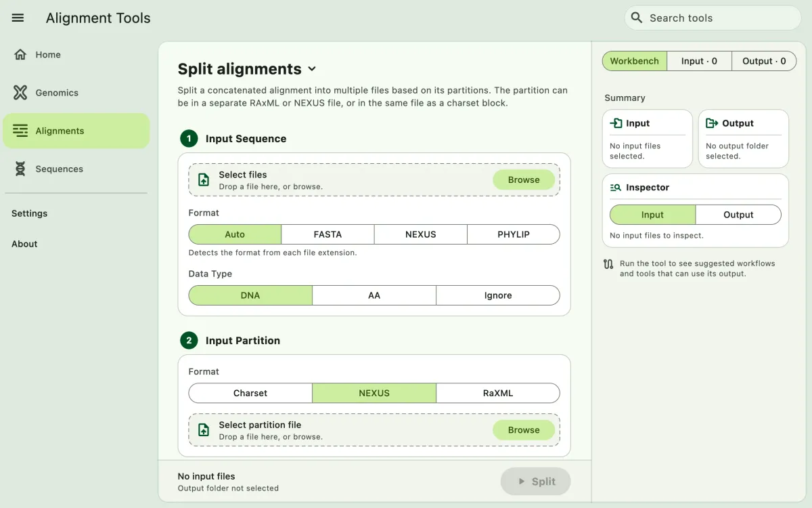Viewport: 812px width, 508px height.
Task: Click the 'No input files' status text
Action: tap(206, 476)
